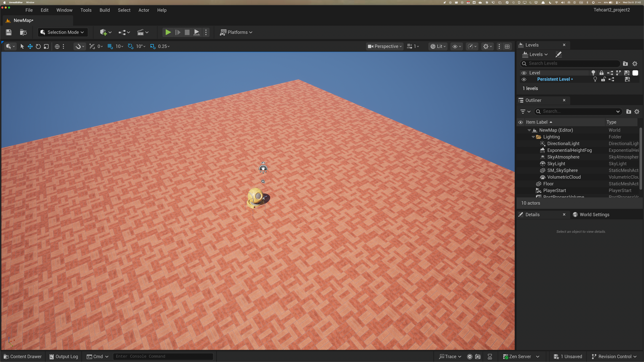
Task: Open the Edit menu
Action: tap(44, 10)
